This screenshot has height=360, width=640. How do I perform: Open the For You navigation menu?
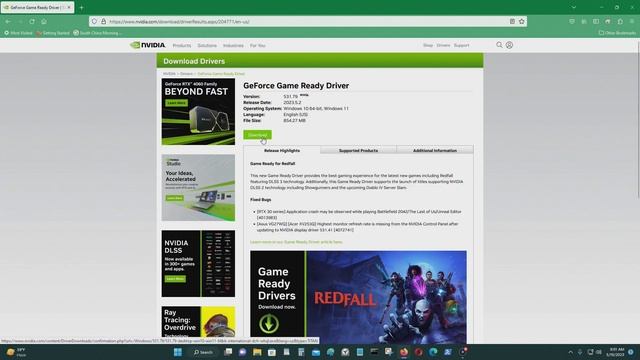(x=258, y=45)
